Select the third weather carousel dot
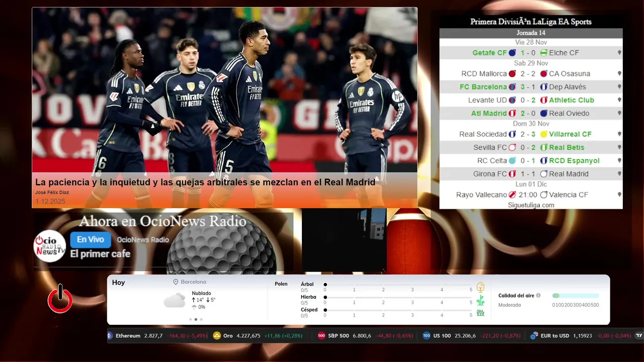Screen dimensions: 644x362 click(x=201, y=319)
